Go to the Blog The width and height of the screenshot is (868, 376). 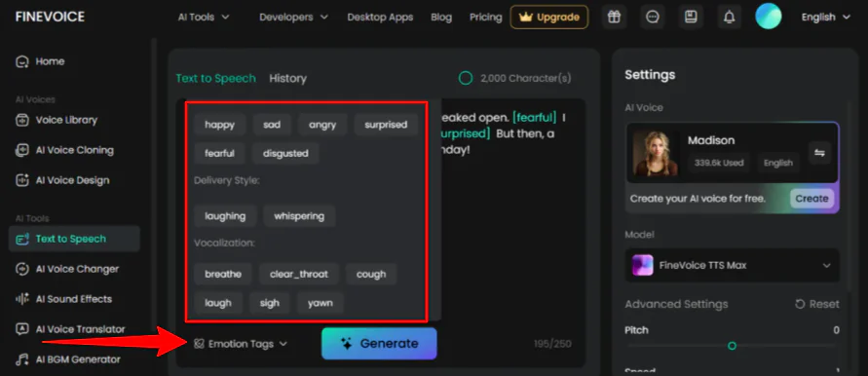[x=441, y=18]
